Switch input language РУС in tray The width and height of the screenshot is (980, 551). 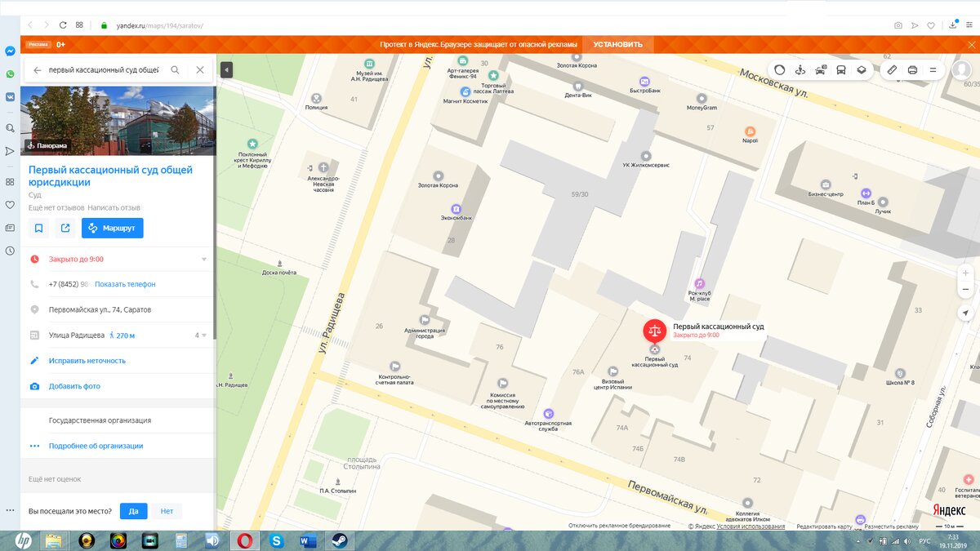[x=924, y=540]
